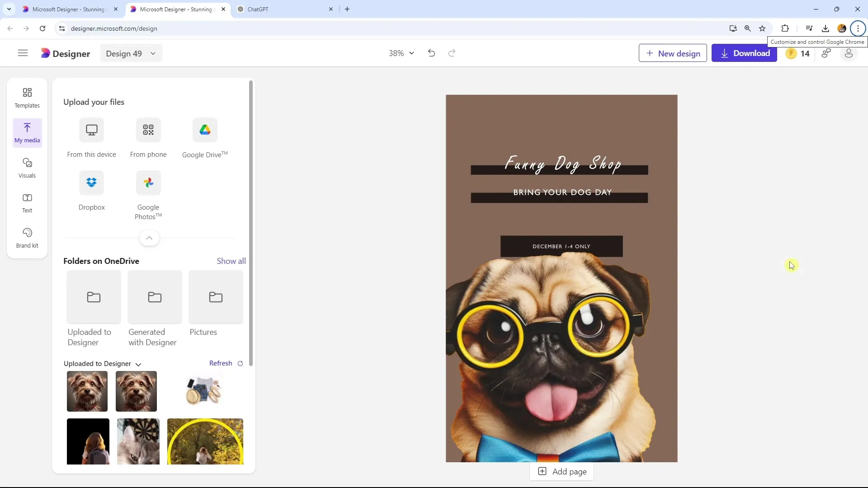
Task: Open the sidebar hamburger menu
Action: [x=23, y=54]
